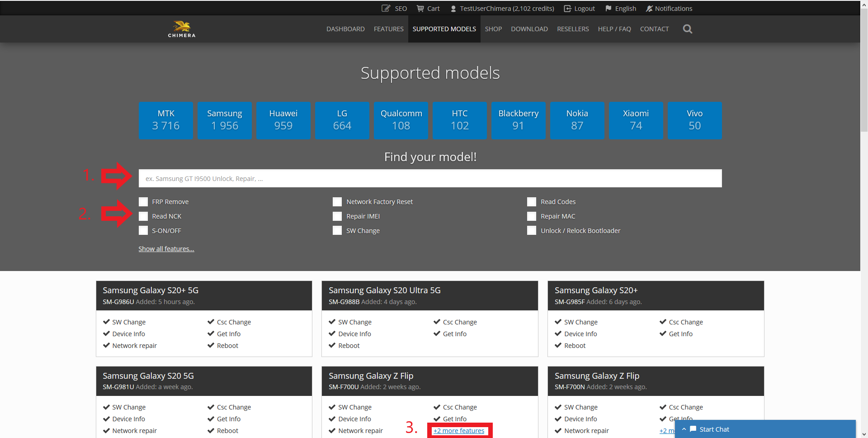
Task: Expand Show all features link
Action: point(166,249)
